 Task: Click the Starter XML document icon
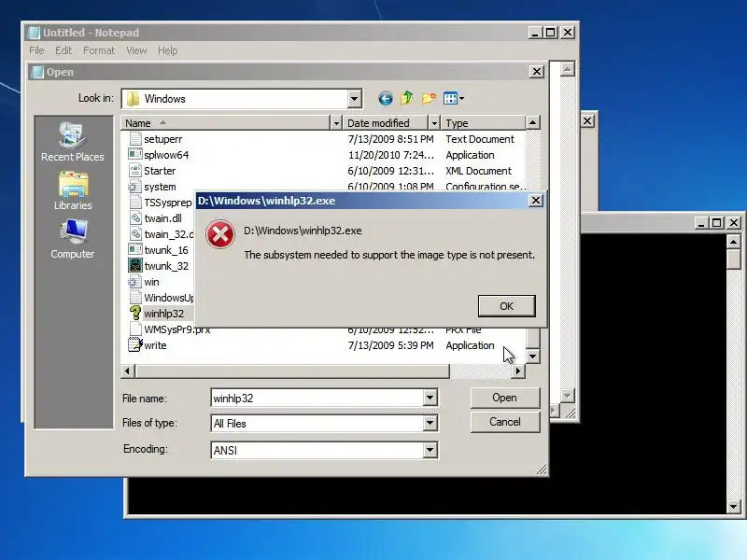(x=135, y=171)
